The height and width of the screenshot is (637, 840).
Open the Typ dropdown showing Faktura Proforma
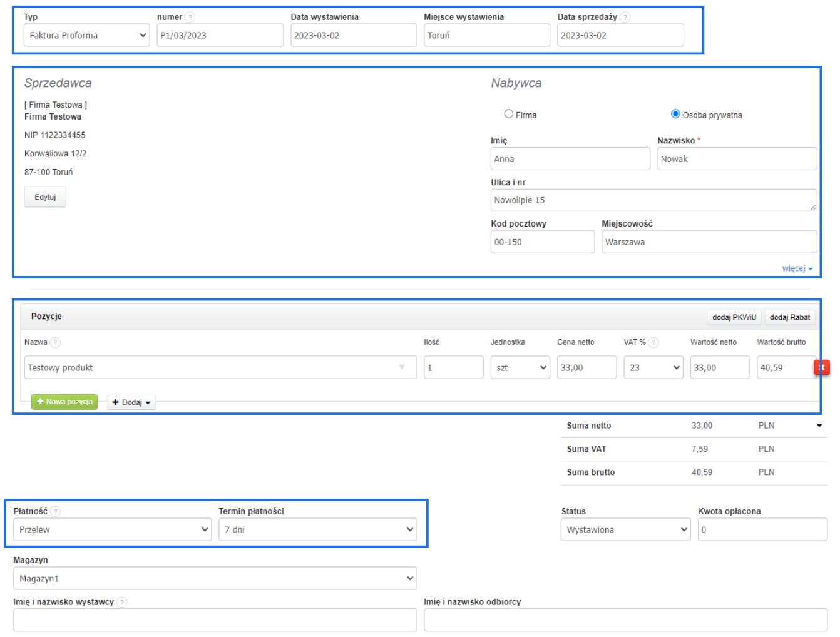pyautogui.click(x=87, y=36)
